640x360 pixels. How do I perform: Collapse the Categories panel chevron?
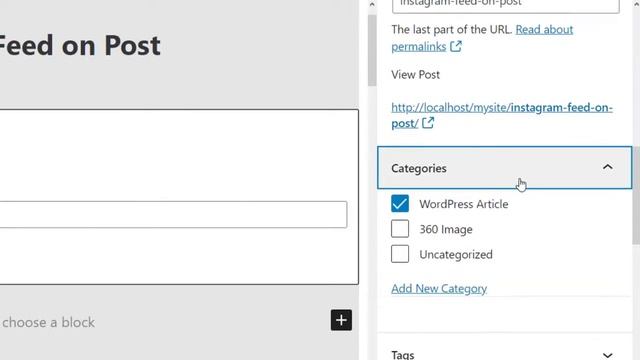coord(607,167)
